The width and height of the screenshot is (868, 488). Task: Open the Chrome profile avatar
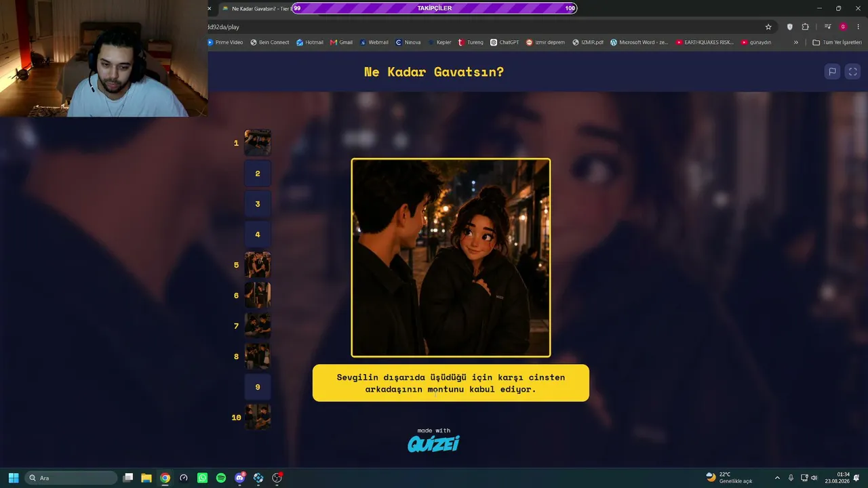pyautogui.click(x=843, y=27)
